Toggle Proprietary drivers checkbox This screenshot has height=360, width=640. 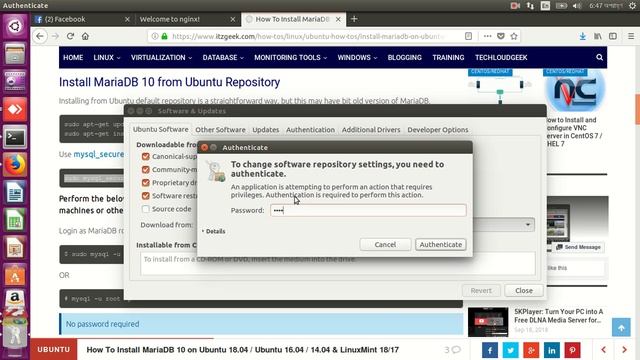point(145,182)
